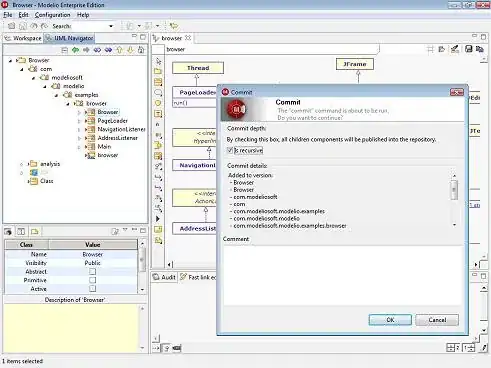Click the Description of 'Browser' text area
The width and height of the screenshot is (491, 368).
click(x=71, y=328)
